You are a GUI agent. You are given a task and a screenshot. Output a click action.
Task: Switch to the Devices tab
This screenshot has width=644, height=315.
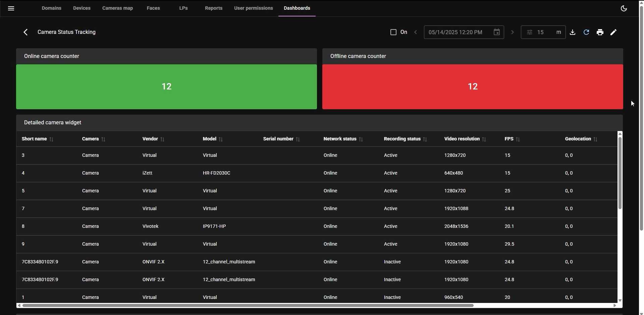click(82, 8)
